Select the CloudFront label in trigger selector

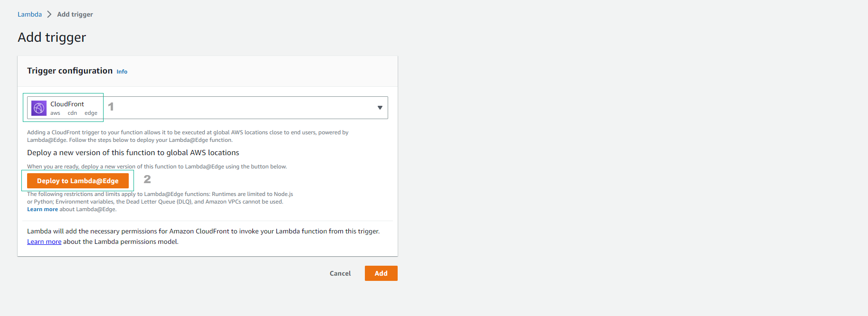click(x=67, y=104)
